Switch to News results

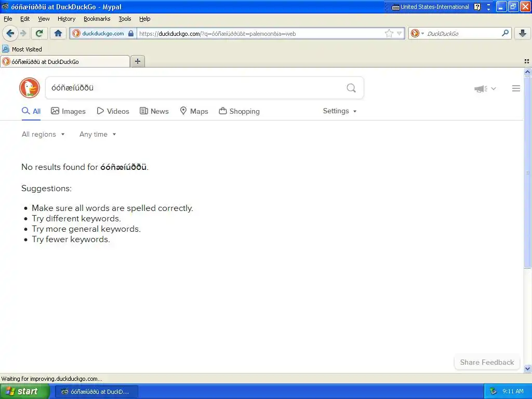[x=154, y=111]
